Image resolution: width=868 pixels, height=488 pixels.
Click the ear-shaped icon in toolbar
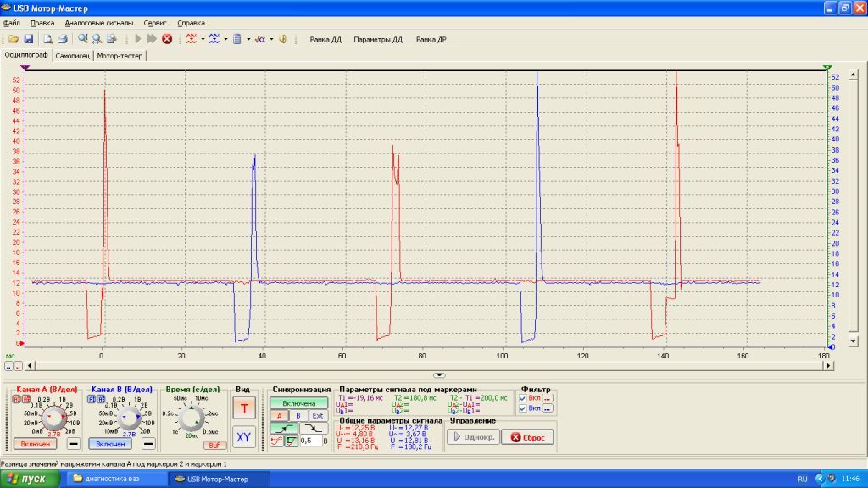(282, 39)
